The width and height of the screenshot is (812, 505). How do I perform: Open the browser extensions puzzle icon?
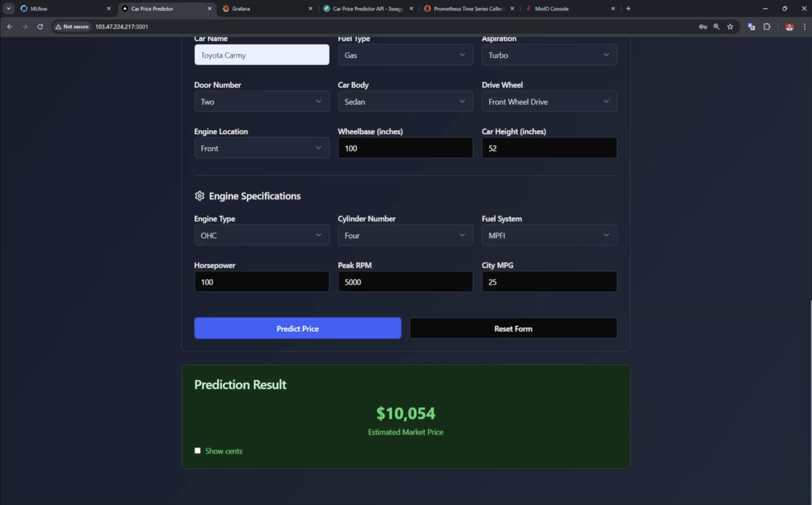[x=767, y=26]
